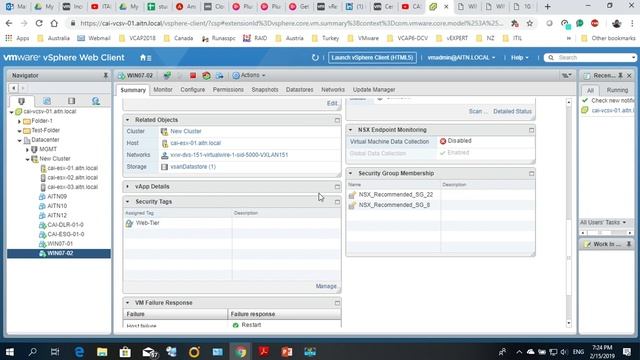This screenshot has width=640, height=360.
Task: Open the cai-esx-01.aitn.local host link
Action: pyautogui.click(x=196, y=143)
